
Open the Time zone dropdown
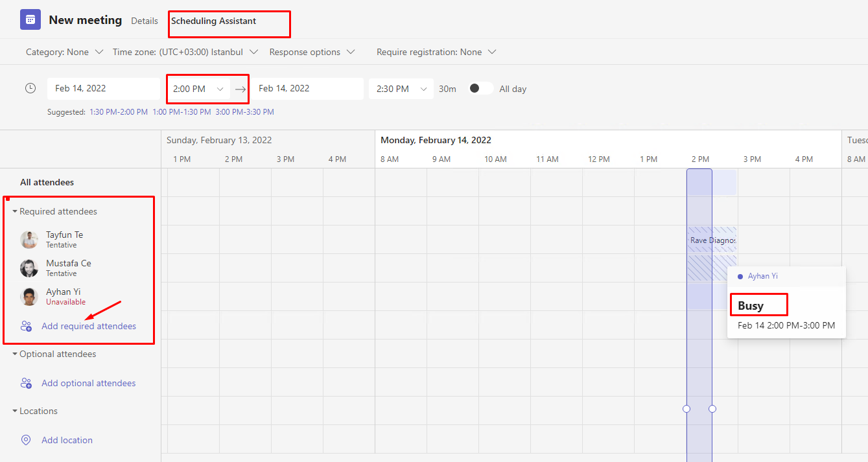185,52
